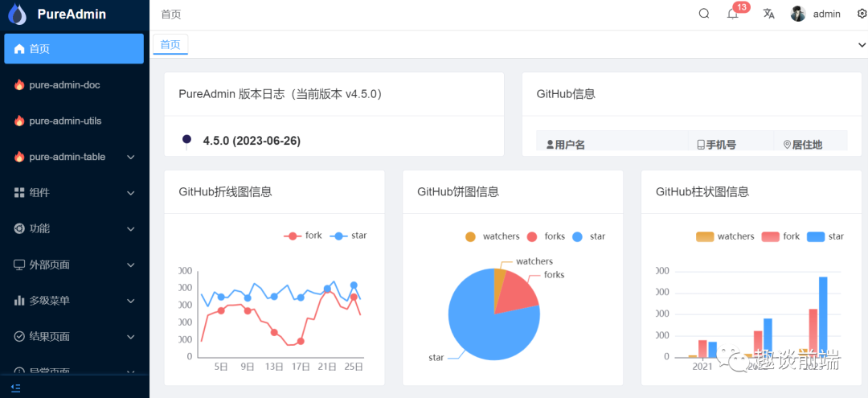The height and width of the screenshot is (398, 868).
Task: Click the home icon in 首页 menu
Action: tap(19, 49)
